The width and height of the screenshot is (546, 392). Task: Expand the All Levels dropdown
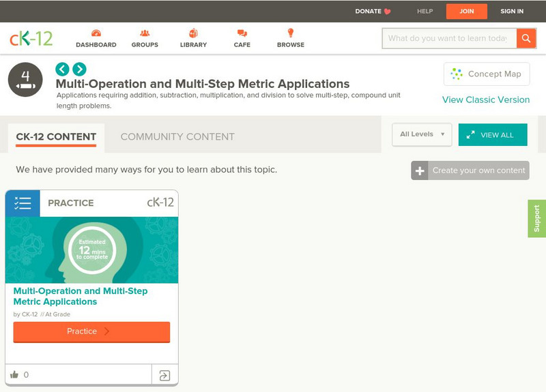coord(422,134)
